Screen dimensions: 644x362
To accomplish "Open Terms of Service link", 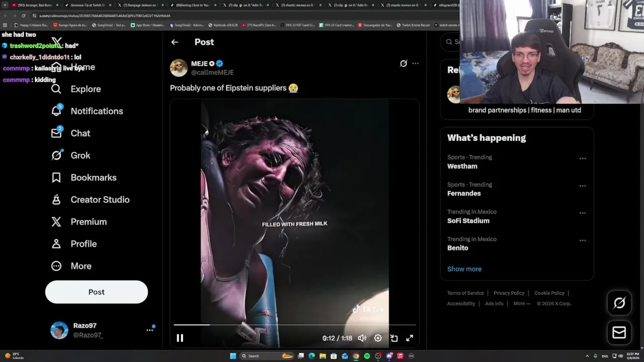I will tap(465, 293).
